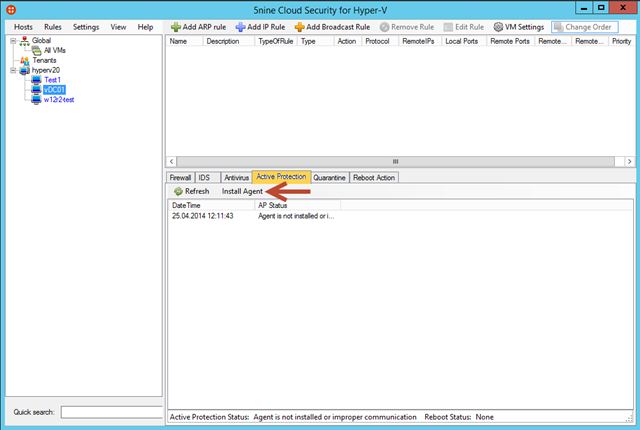Click Add IP Rule text button
Viewport: 640px width, 430px height.
tap(266, 27)
